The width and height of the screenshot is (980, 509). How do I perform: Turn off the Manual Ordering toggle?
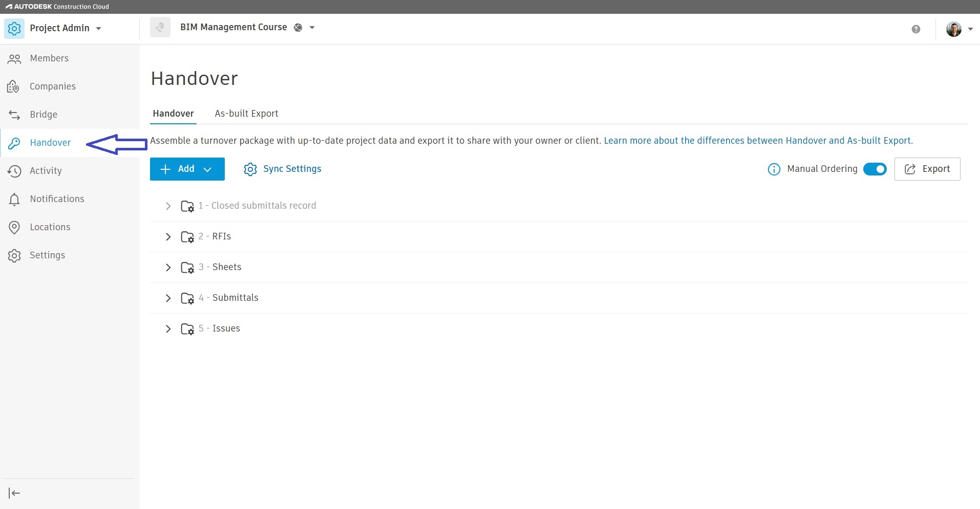pos(875,169)
